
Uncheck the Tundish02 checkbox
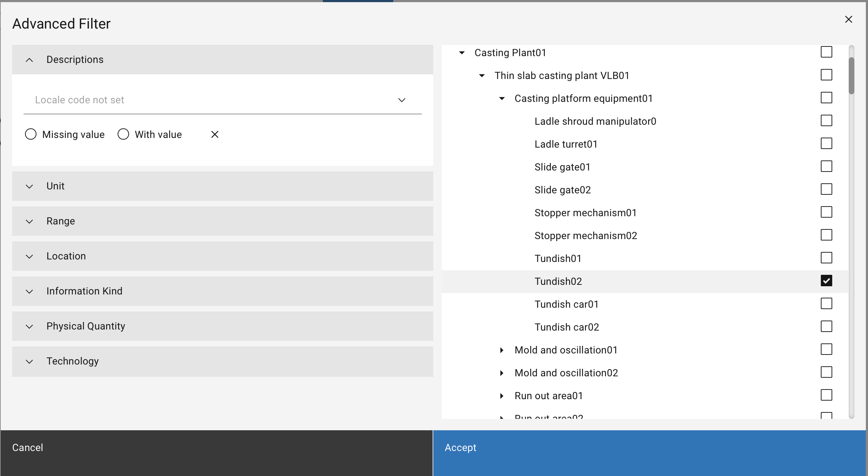(826, 281)
